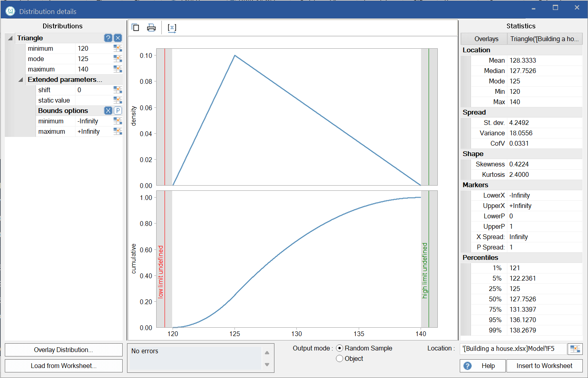
Task: Click the print icon above the chart
Action: click(151, 28)
